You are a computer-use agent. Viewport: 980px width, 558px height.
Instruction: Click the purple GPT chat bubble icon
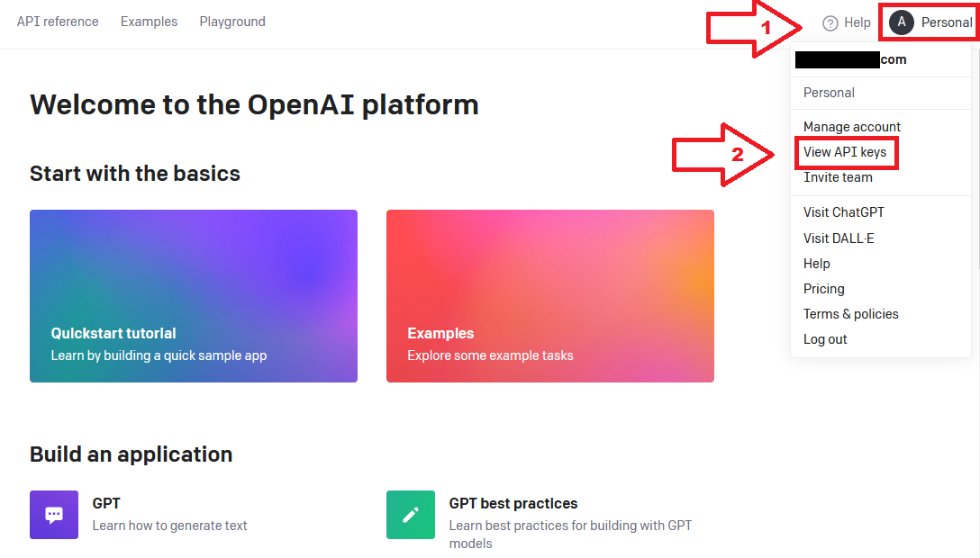54,514
